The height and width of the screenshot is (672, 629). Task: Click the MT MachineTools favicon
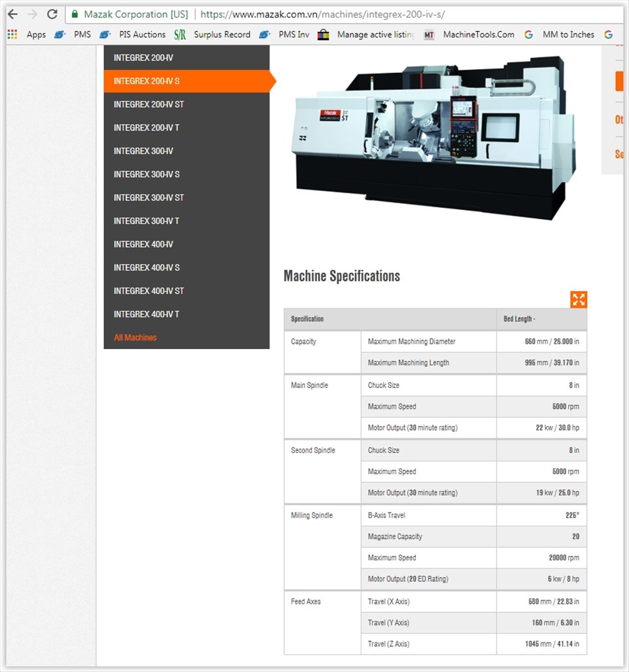429,35
